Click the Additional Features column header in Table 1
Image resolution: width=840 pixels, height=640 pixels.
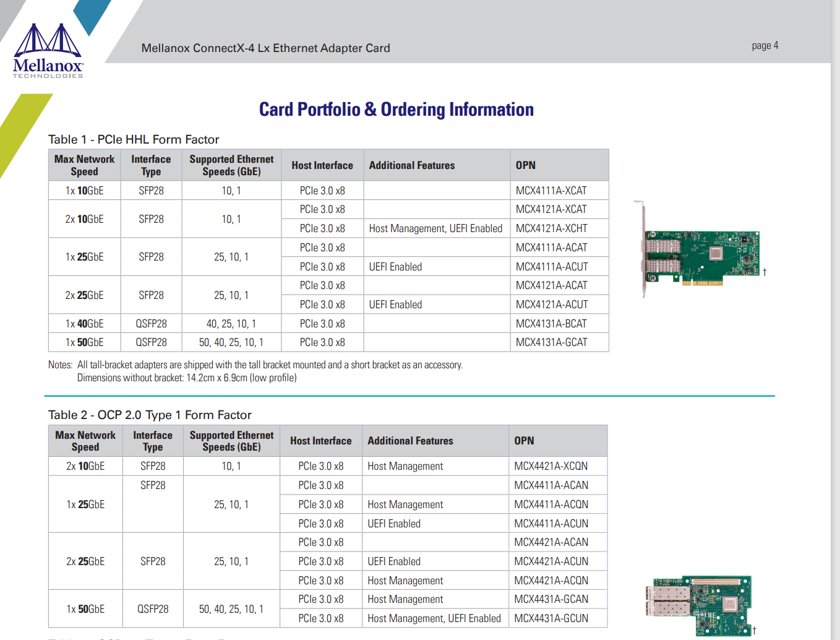411,165
